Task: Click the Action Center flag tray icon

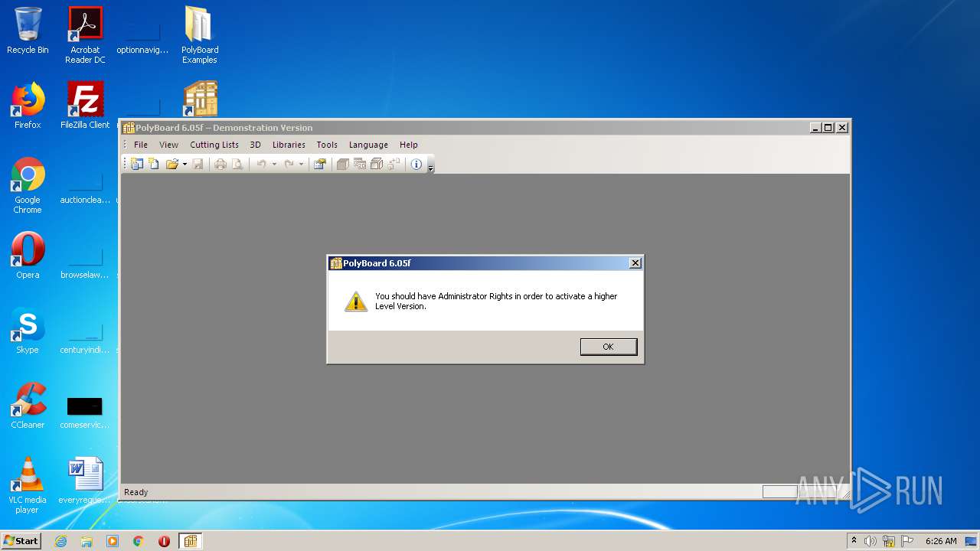Action: (906, 541)
